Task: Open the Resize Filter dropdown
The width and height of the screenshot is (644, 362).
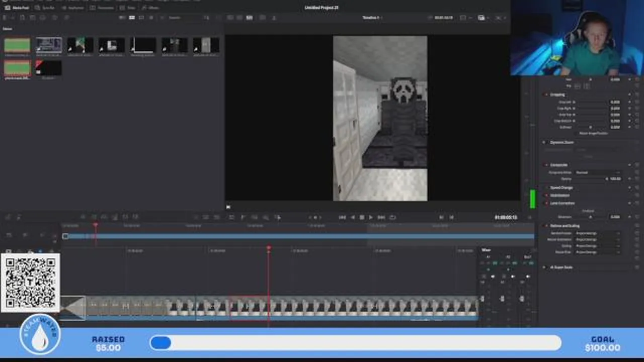Action: (598, 252)
